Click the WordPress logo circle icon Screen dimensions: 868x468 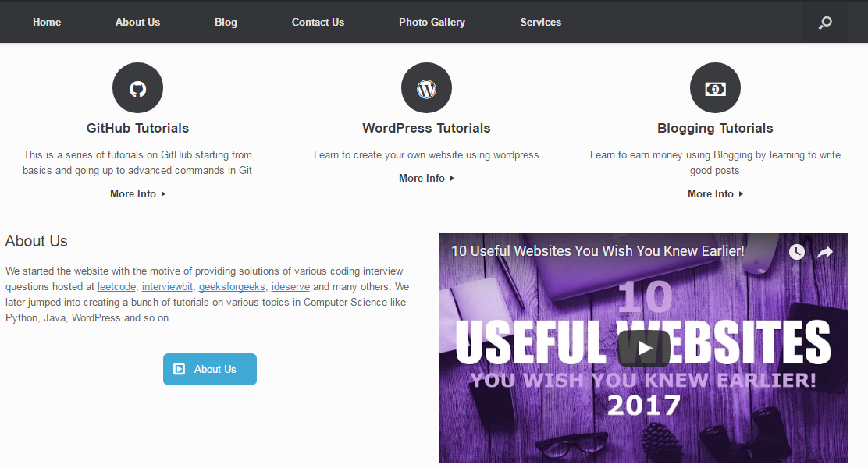tap(426, 88)
